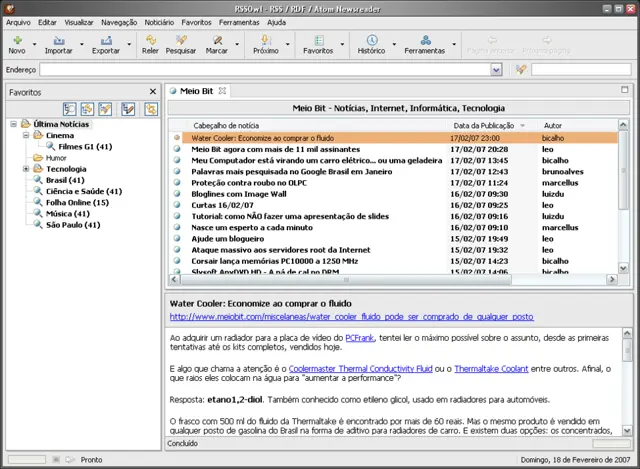Click the Importar toolbar icon
Screen dimensions: 640x469
59,40
